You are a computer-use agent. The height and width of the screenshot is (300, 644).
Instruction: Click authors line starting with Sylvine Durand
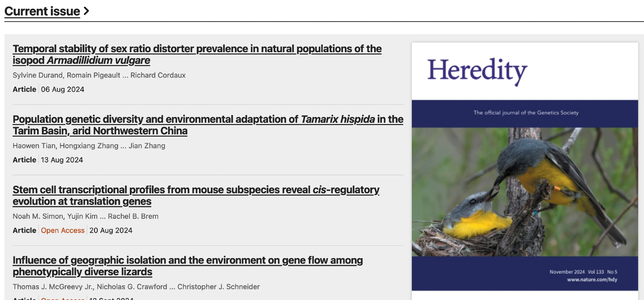(x=99, y=75)
